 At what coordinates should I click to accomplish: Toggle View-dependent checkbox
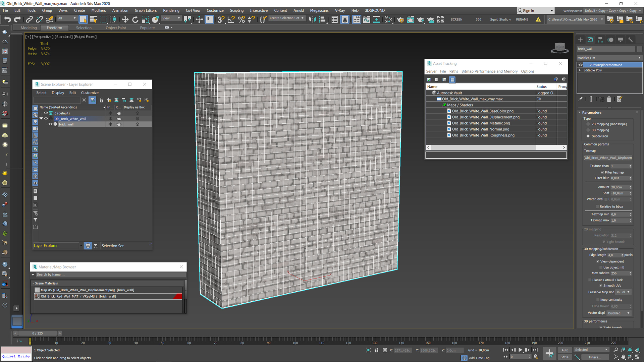tap(598, 261)
